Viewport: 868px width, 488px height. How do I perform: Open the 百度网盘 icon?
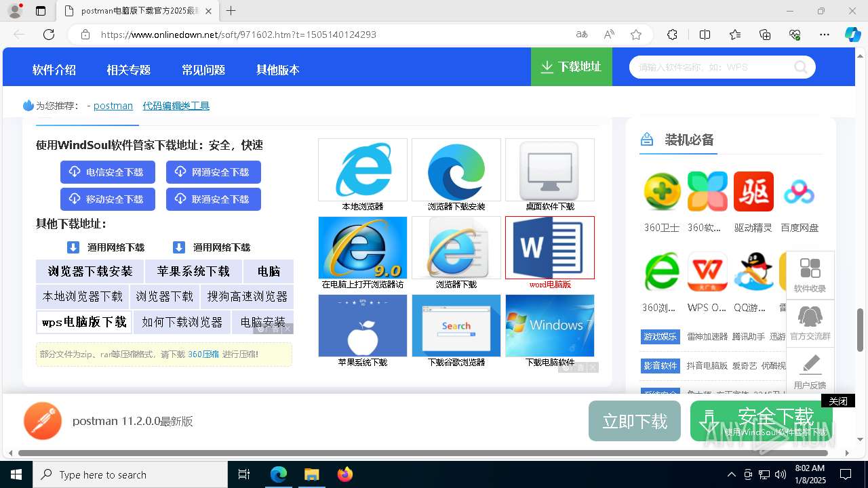[x=799, y=192]
